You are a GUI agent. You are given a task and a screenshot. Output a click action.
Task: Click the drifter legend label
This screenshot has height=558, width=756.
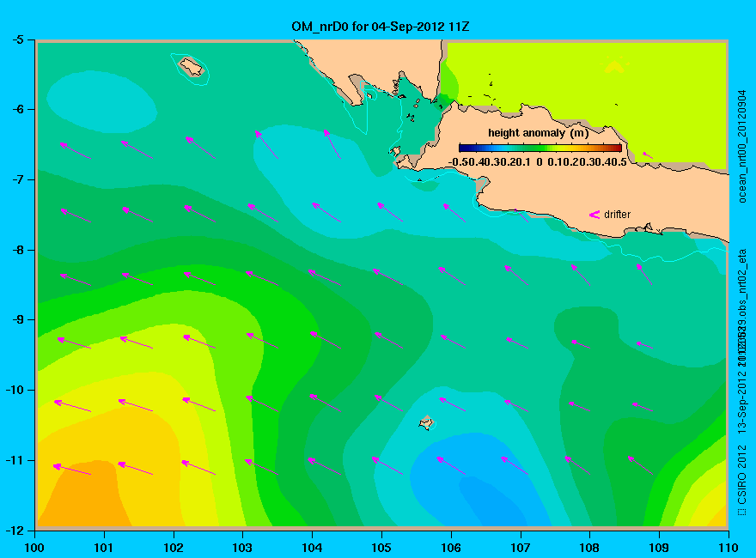point(617,215)
